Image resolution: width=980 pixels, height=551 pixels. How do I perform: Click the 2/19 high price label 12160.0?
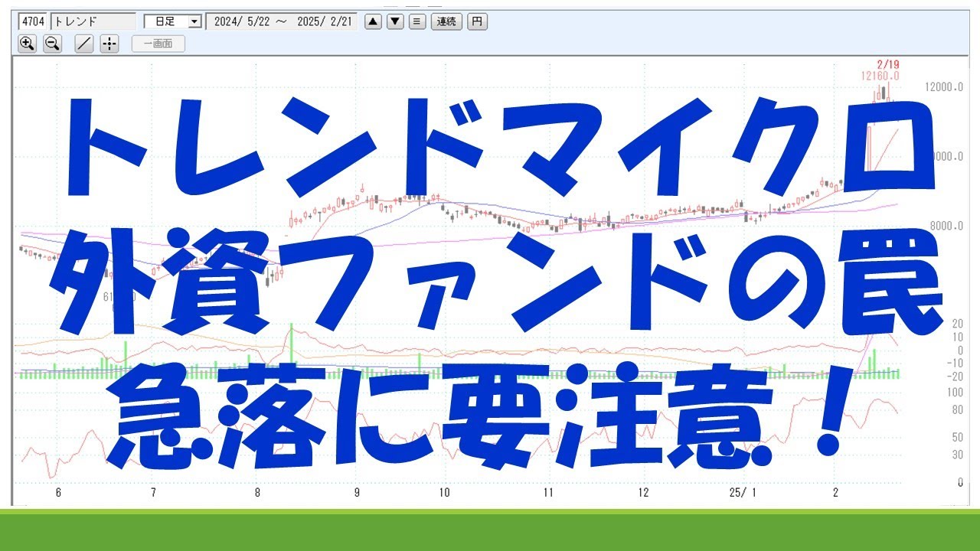tap(879, 76)
